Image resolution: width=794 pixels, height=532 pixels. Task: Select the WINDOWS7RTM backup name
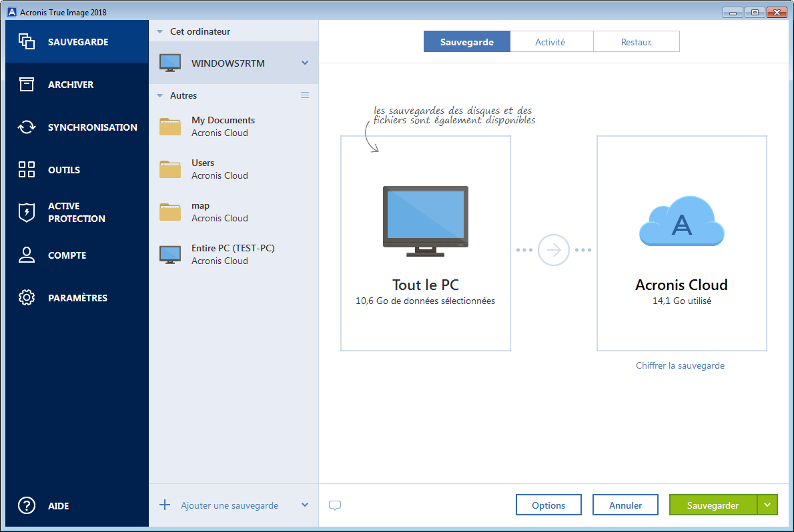228,63
